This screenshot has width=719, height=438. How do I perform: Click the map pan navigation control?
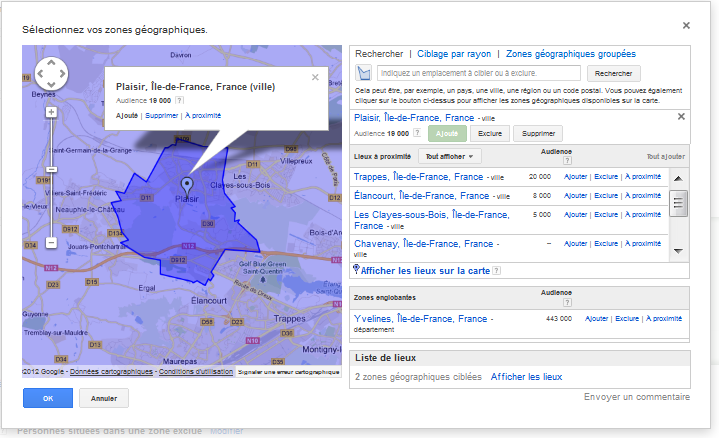[51, 73]
